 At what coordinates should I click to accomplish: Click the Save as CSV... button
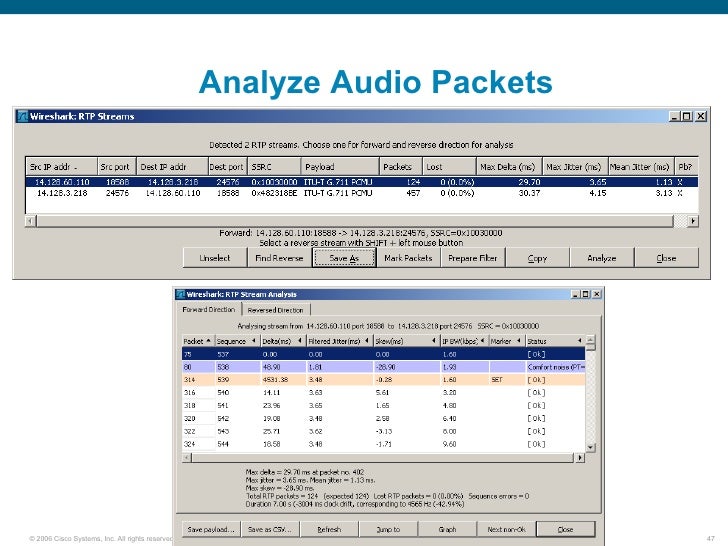(269, 529)
